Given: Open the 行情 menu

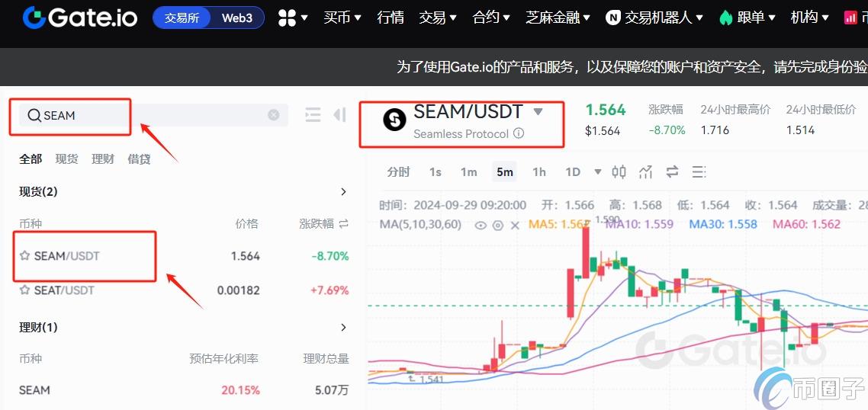Looking at the screenshot, I should (x=391, y=18).
